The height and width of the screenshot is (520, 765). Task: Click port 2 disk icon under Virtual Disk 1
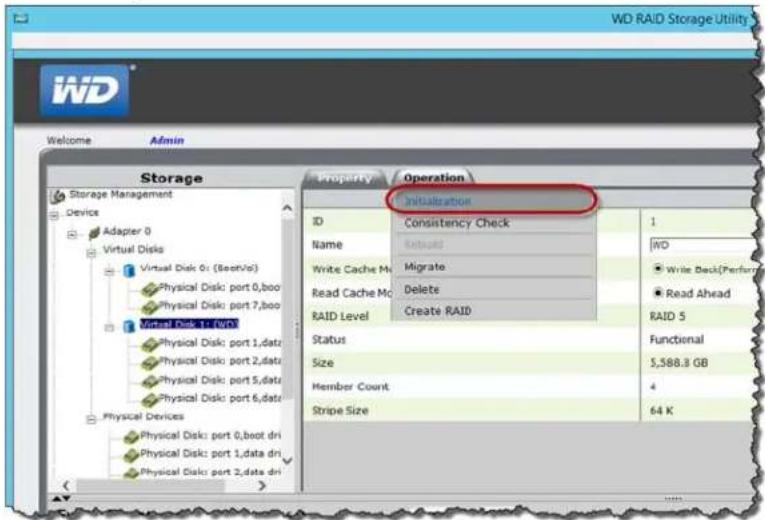[150, 362]
